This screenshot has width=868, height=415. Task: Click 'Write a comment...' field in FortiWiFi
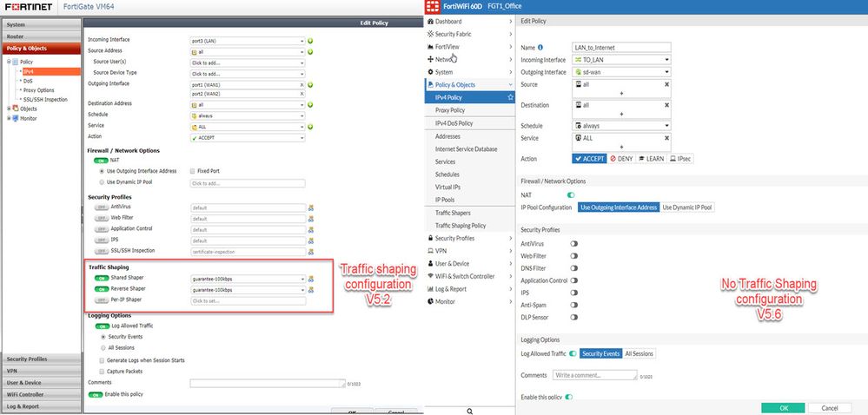tap(595, 375)
